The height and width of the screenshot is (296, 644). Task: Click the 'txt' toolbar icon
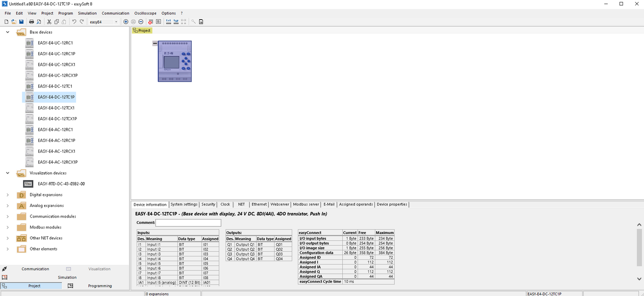coord(168,22)
